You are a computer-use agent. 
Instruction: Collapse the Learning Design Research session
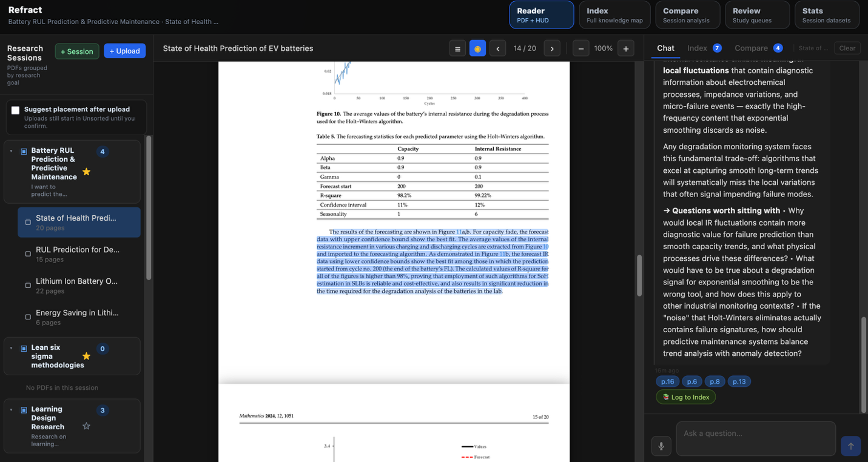12,410
